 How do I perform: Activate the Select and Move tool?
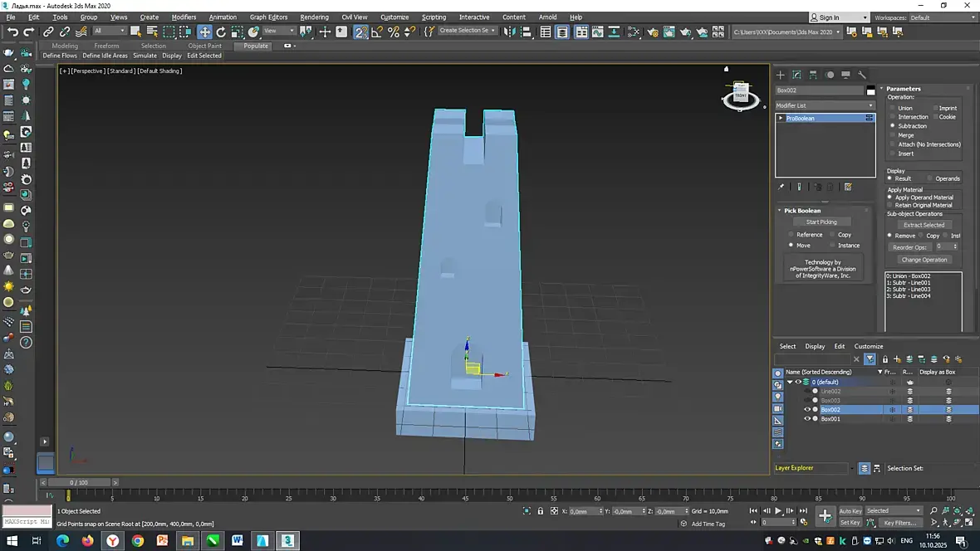[x=204, y=32]
